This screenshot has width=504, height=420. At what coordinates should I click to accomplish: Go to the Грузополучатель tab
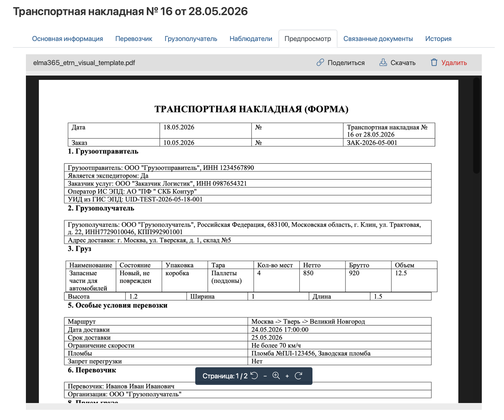191,39
